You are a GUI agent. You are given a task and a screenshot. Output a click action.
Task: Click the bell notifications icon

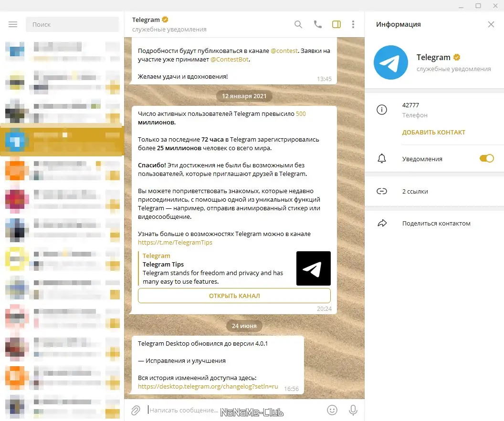[381, 158]
